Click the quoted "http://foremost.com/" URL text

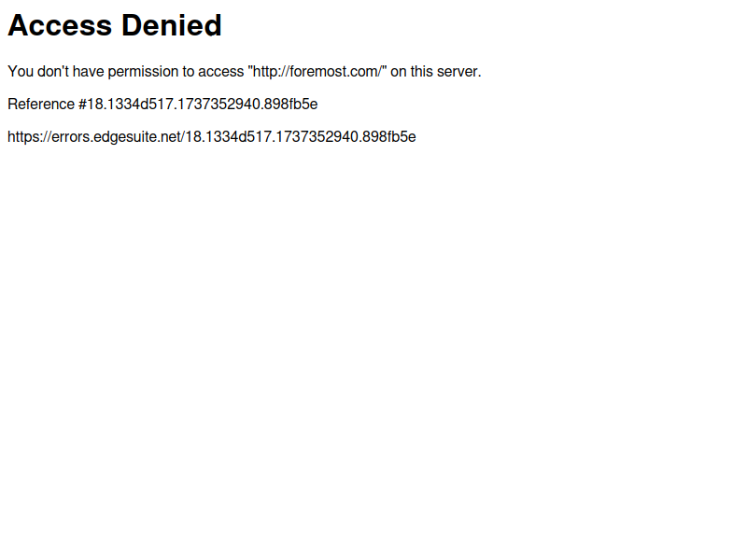[317, 72]
